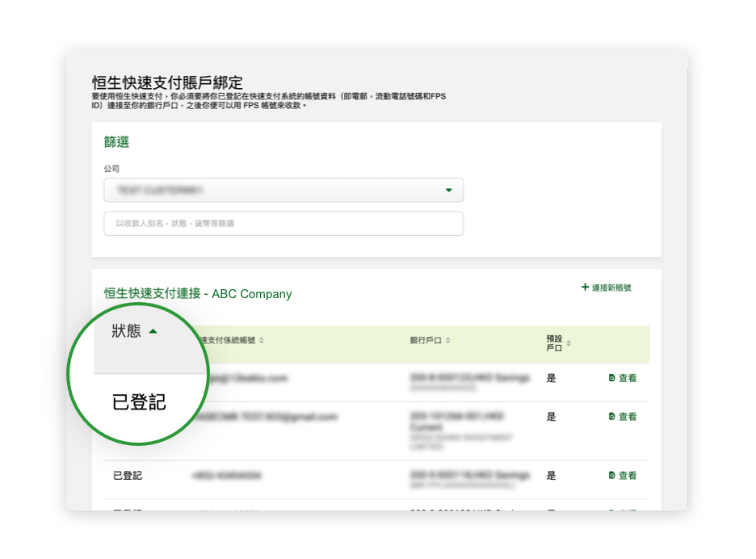Open the 公司 company dropdown

283,190
